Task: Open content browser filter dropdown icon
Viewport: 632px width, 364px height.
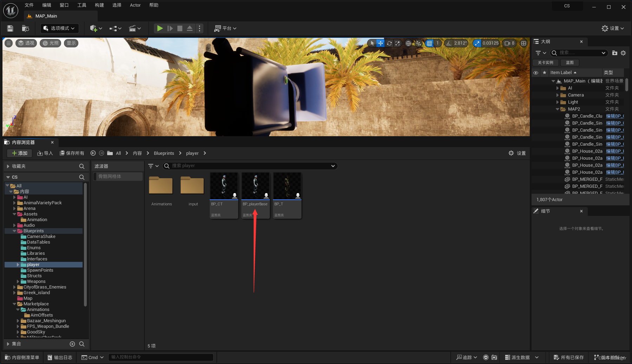Action: 153,166
